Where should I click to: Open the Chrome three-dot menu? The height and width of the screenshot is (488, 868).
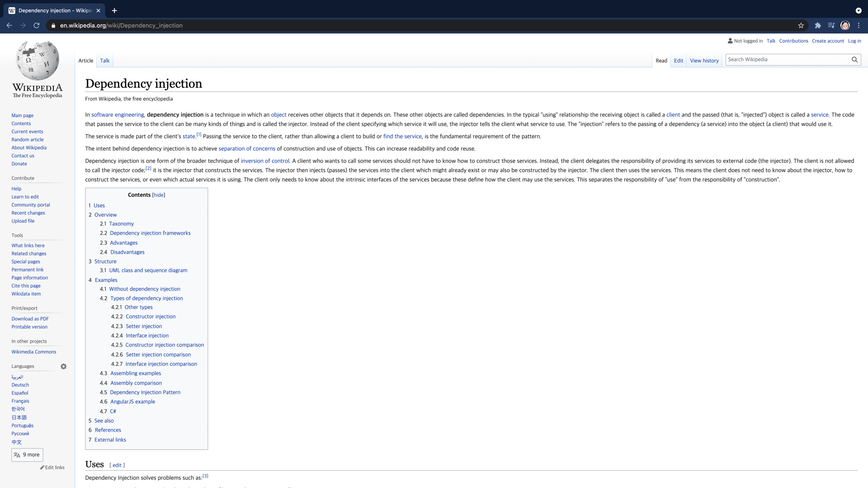tap(859, 25)
